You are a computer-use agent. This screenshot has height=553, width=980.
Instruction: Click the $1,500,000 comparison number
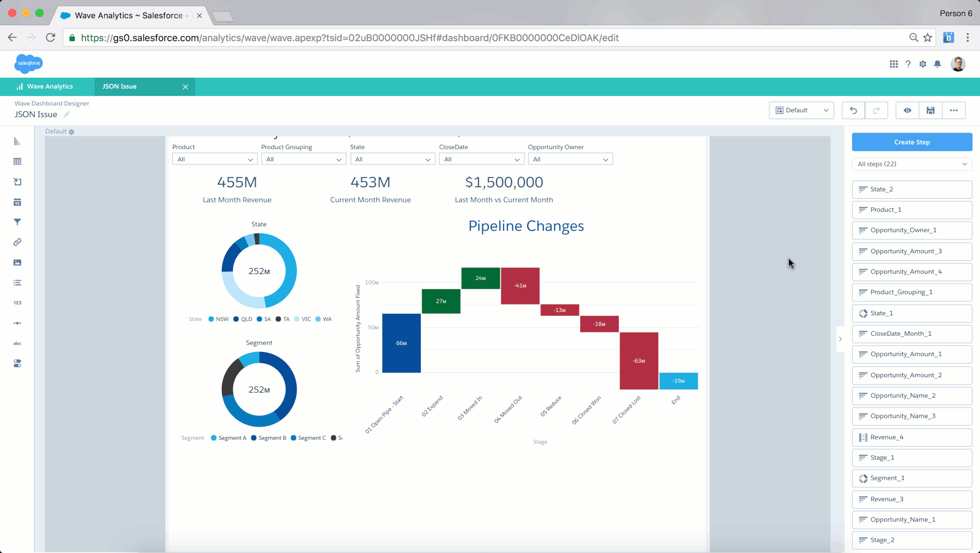[x=504, y=182]
